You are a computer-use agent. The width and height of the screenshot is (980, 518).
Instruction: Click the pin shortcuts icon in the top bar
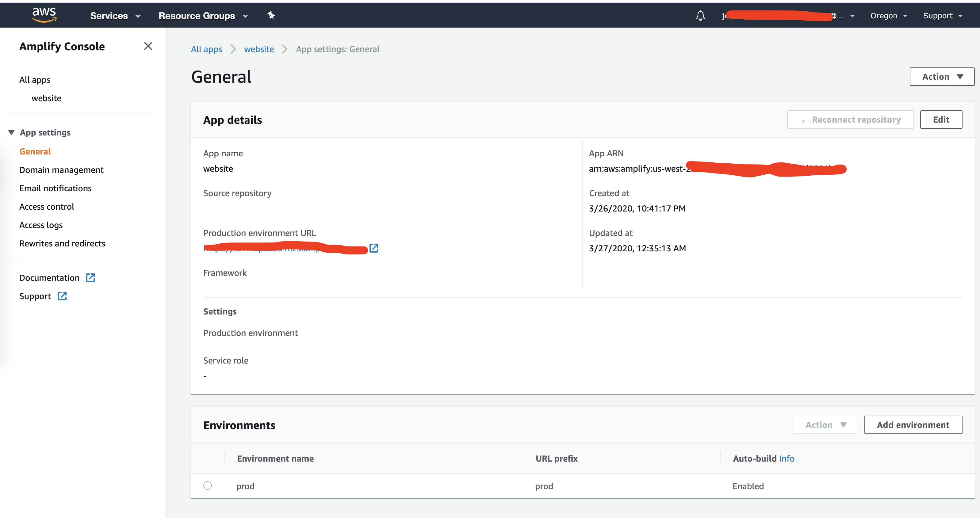click(271, 15)
